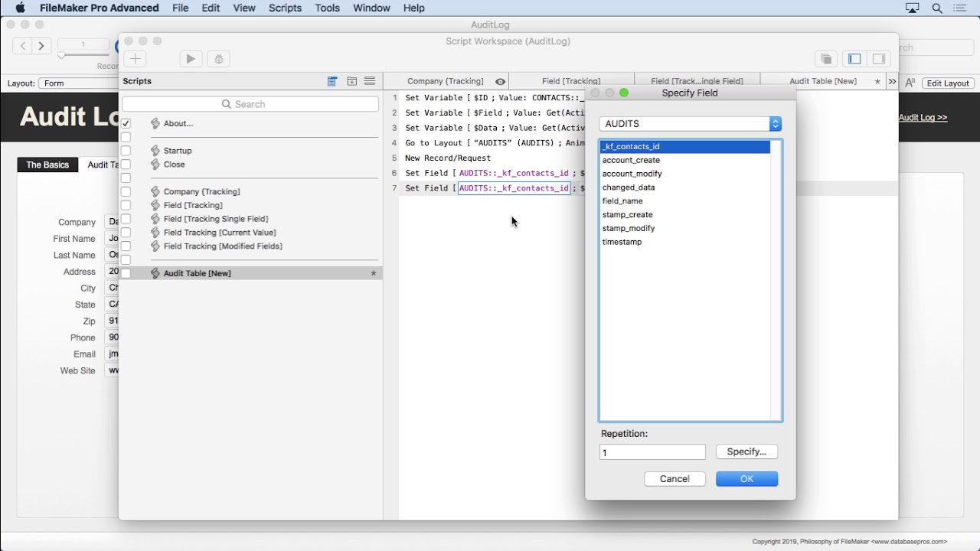Go to next record arrow

[x=41, y=46]
